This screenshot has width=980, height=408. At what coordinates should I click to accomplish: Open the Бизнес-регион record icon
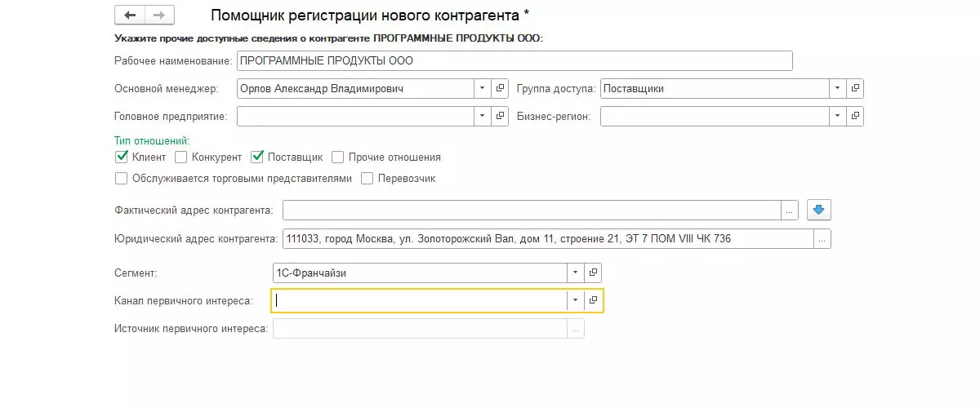(855, 117)
